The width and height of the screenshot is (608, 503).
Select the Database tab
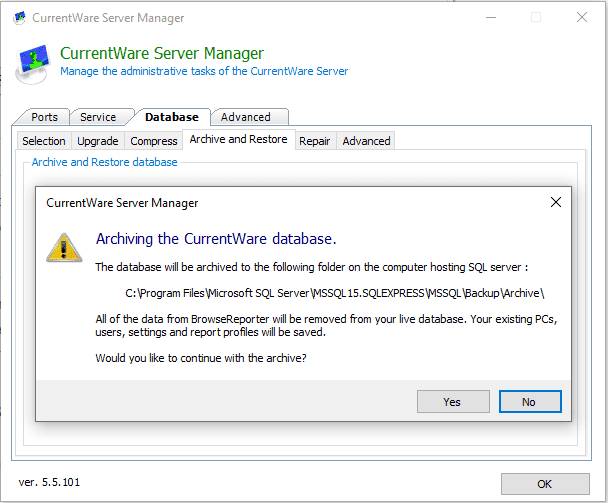[171, 117]
